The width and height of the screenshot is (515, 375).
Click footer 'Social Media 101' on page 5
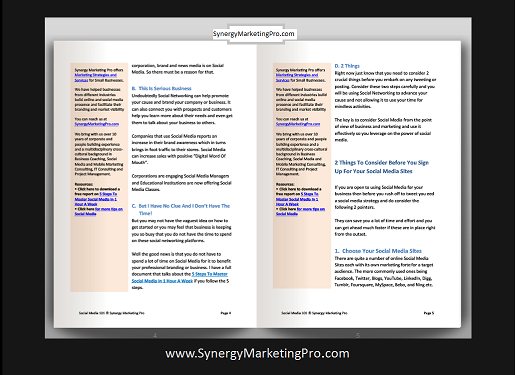[314, 313]
